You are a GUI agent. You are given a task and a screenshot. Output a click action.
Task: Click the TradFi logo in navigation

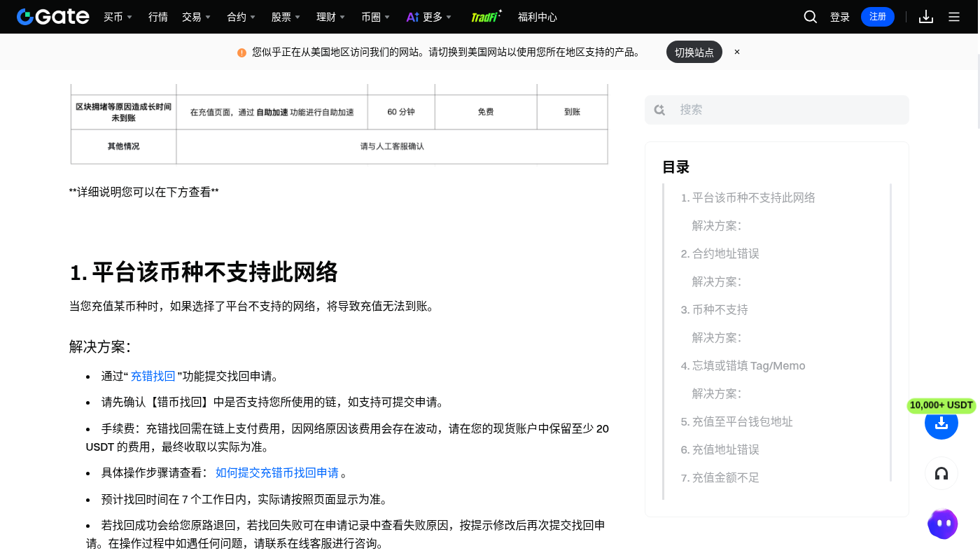486,17
